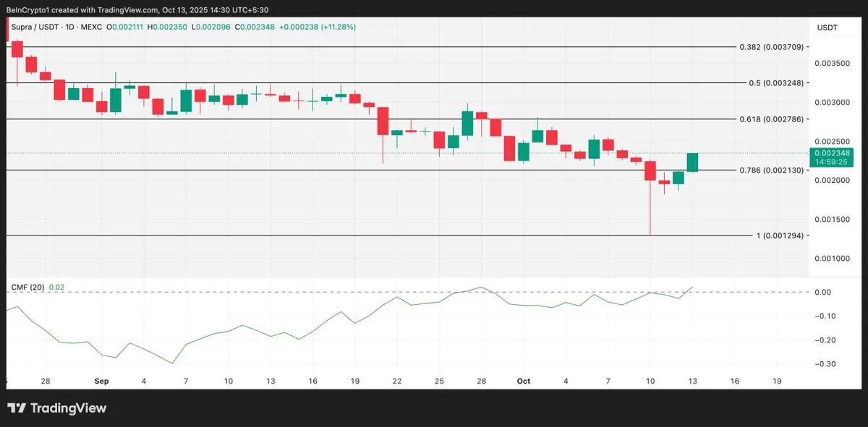This screenshot has height=427, width=868.
Task: Click the 22 date marker on time axis
Action: click(x=397, y=381)
